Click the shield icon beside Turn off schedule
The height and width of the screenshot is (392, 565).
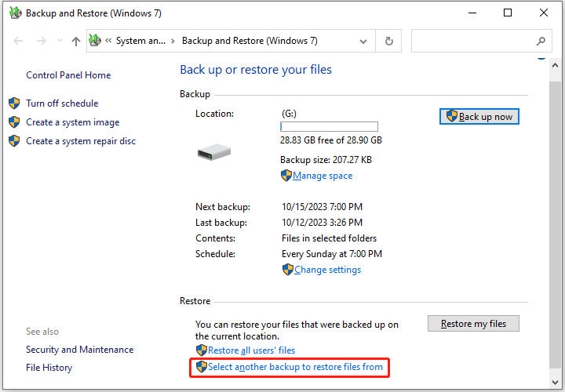click(x=14, y=103)
